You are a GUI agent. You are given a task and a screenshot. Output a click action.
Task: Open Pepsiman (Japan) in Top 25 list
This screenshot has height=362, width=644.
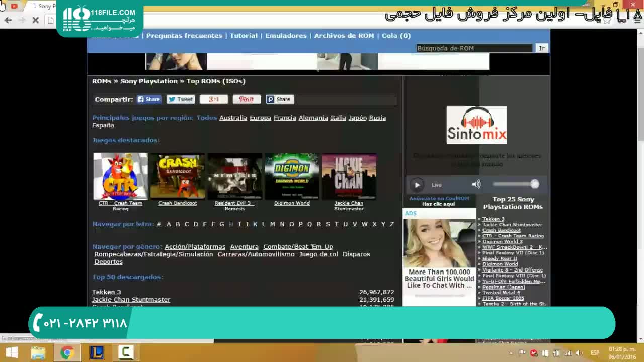click(x=504, y=287)
